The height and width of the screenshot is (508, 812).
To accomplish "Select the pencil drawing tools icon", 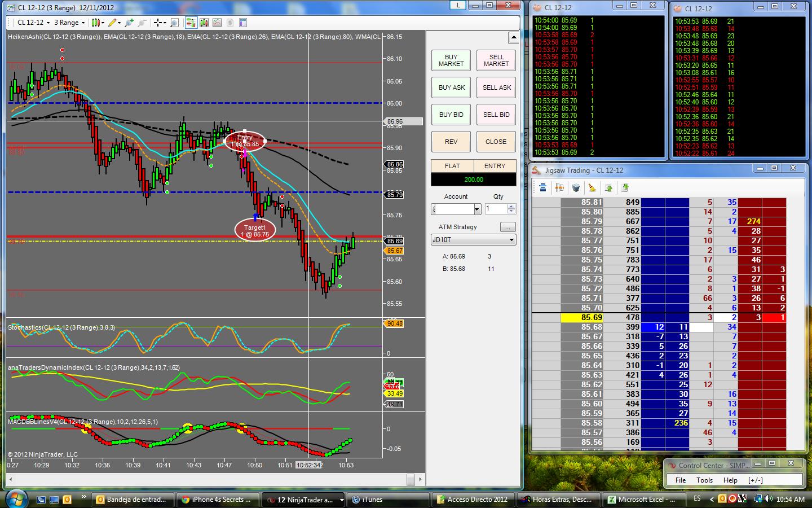I will pos(112,23).
